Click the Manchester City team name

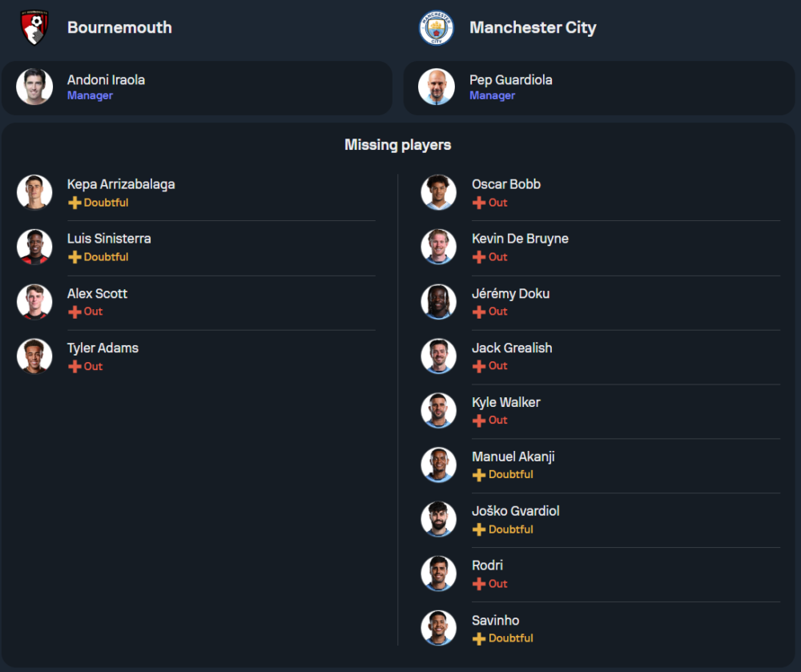533,27
